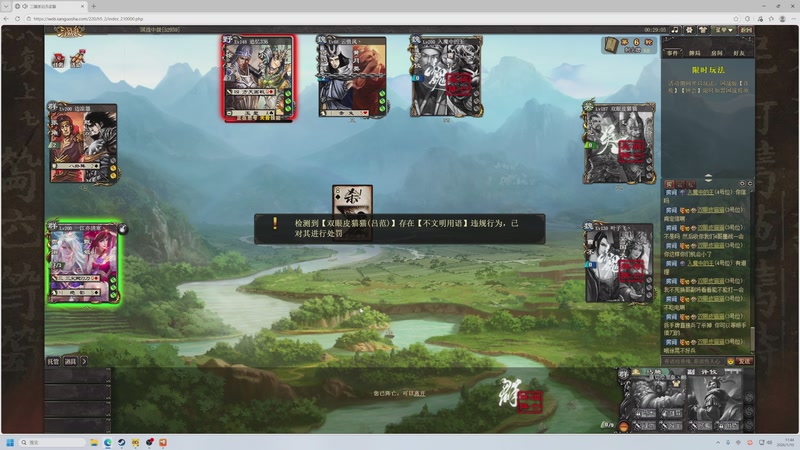Click the second empty equipment slot
800x450 pixels.
[x=78, y=392]
